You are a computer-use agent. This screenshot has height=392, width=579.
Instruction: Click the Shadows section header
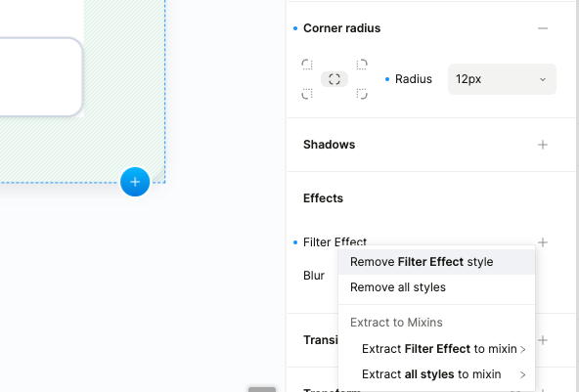pyautogui.click(x=329, y=145)
